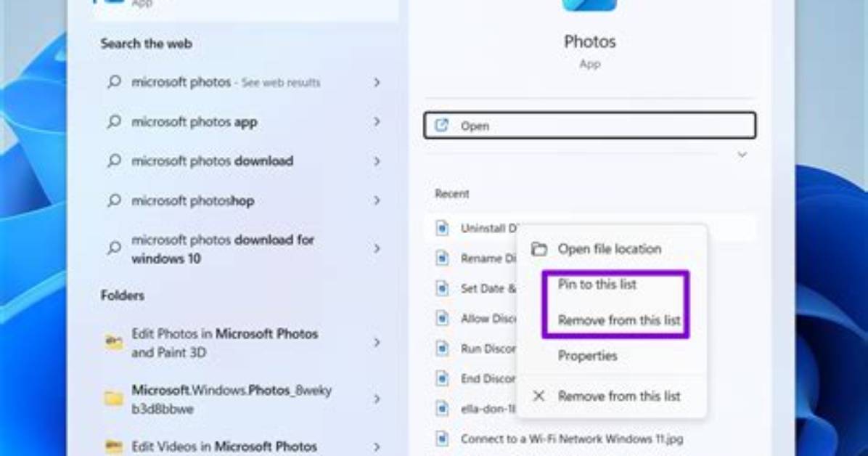Click the open-in-new icon inside the Open button

(441, 125)
